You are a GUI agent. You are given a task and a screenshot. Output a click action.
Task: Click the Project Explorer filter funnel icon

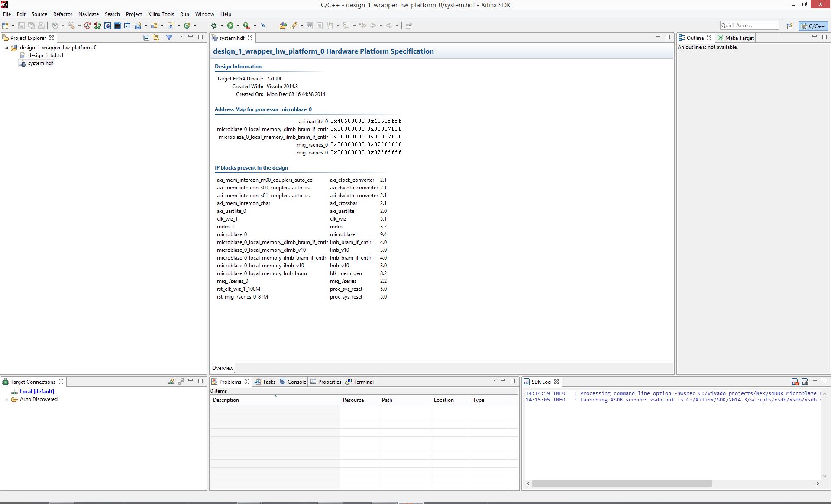(x=169, y=38)
